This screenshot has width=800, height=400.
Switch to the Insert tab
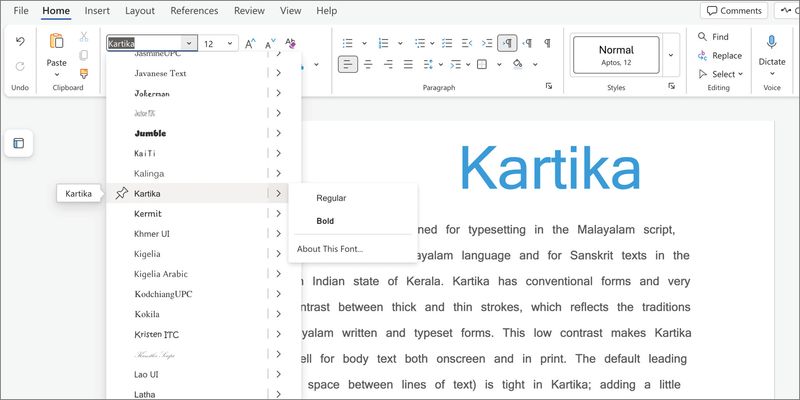(97, 11)
